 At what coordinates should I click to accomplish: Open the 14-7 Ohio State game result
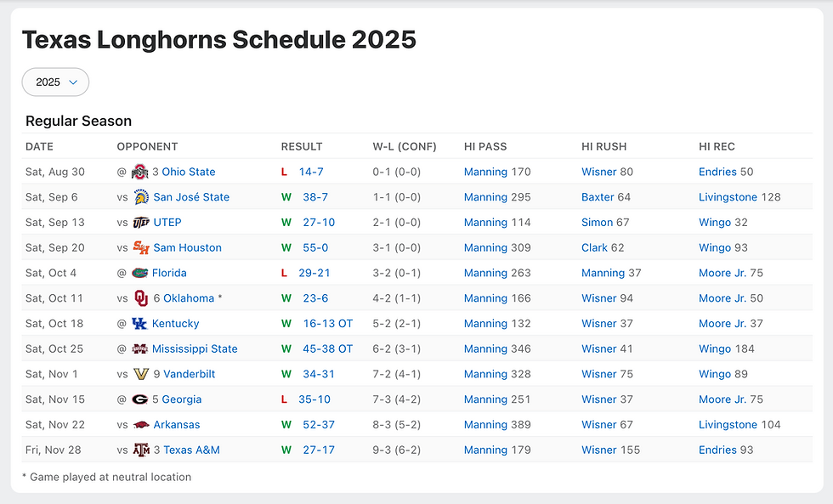click(311, 172)
